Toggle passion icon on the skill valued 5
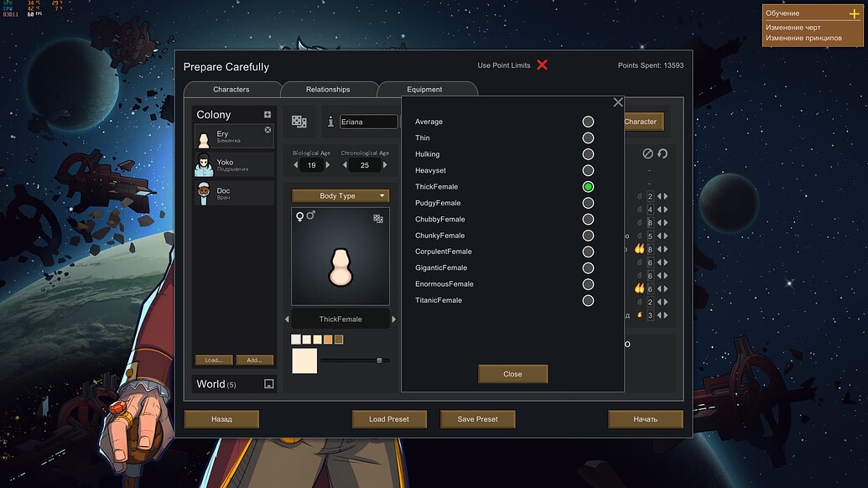This screenshot has height=488, width=868. point(640,236)
